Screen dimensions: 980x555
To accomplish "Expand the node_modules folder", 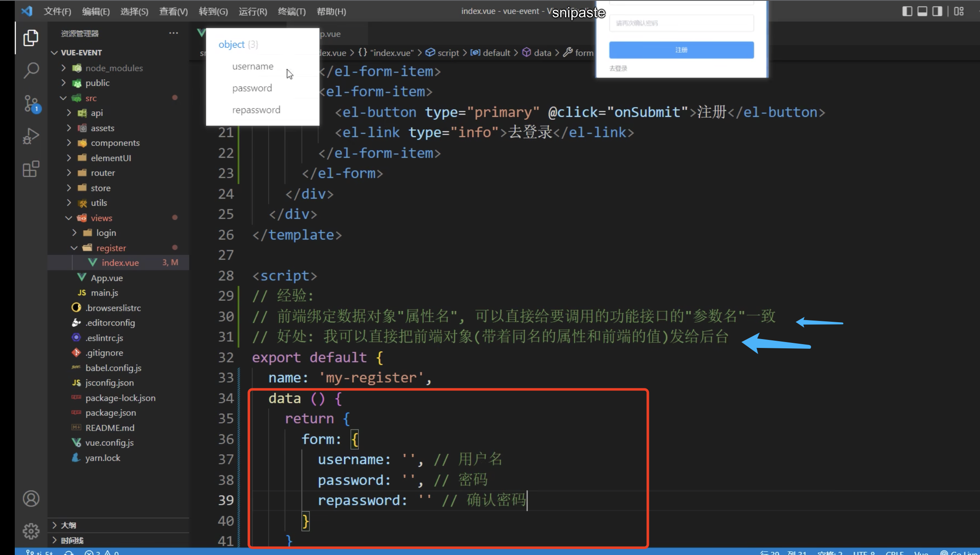I will click(118, 68).
